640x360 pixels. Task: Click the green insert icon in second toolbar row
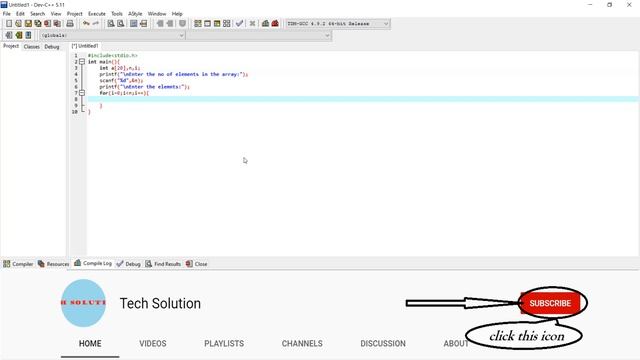(18, 36)
